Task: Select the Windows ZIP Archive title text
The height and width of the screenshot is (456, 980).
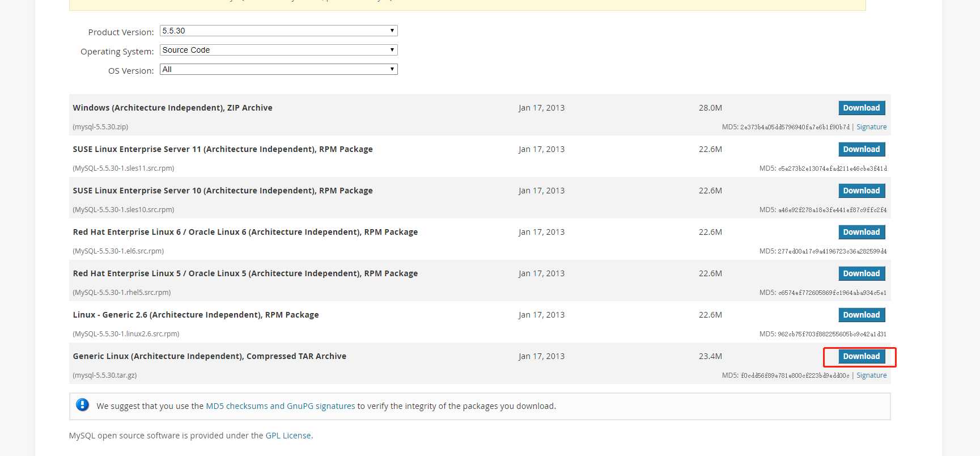Action: click(x=172, y=108)
